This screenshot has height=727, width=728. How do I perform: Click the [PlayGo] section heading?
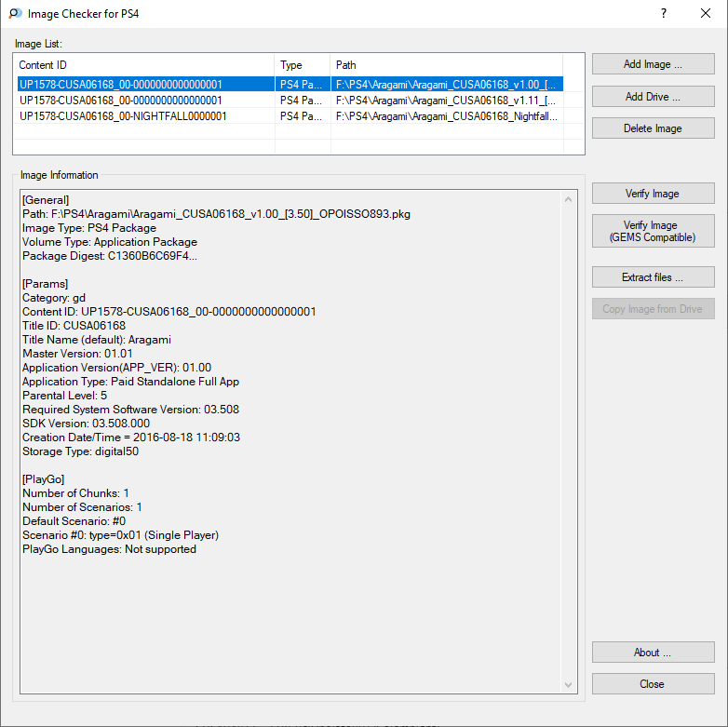[x=43, y=479]
